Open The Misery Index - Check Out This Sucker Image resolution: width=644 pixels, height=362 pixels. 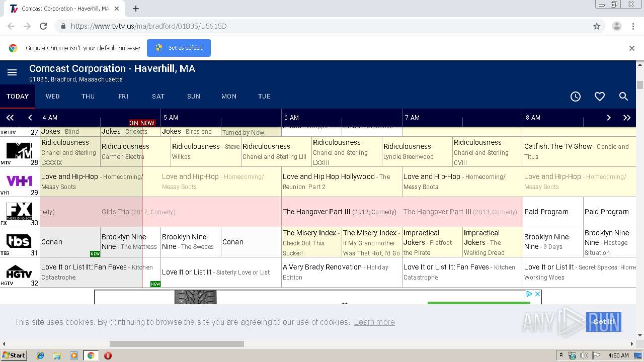coord(311,242)
